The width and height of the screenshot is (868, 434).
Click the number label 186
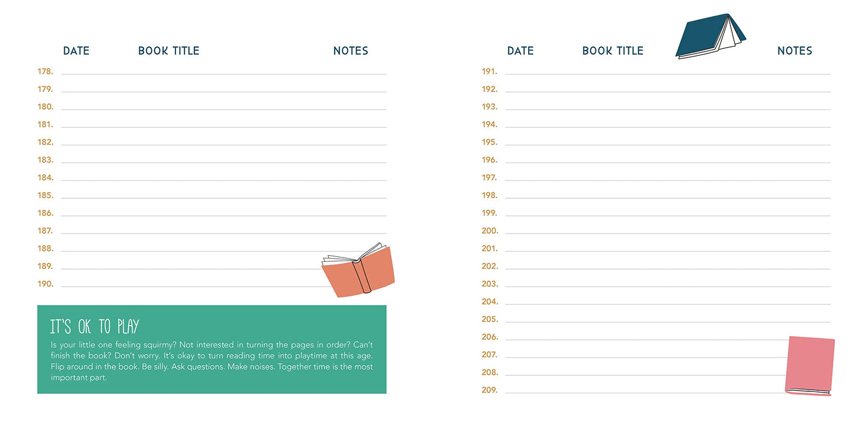point(46,213)
